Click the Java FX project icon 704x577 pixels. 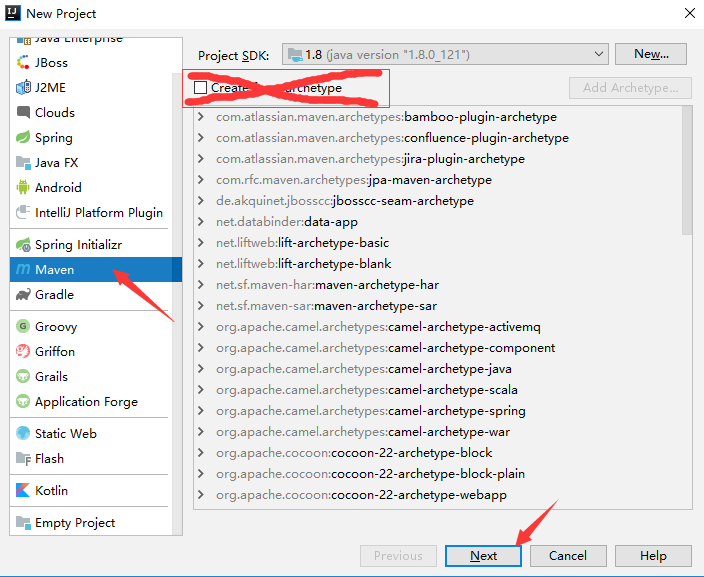click(x=23, y=162)
